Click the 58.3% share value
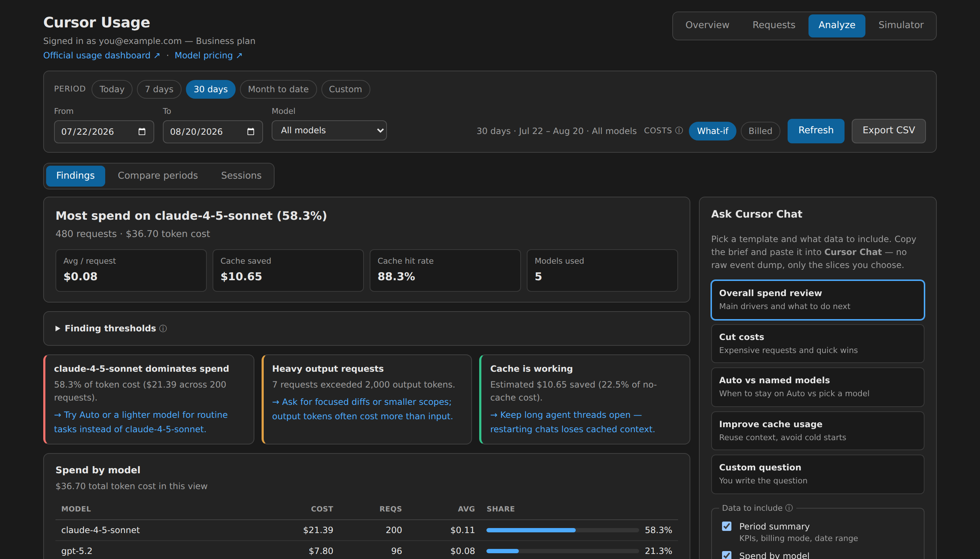This screenshot has height=559, width=980. [658, 530]
